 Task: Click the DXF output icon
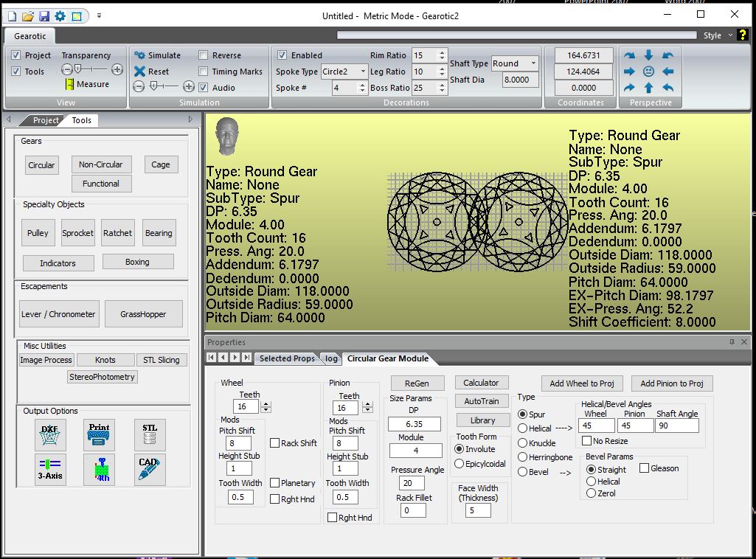[50, 434]
